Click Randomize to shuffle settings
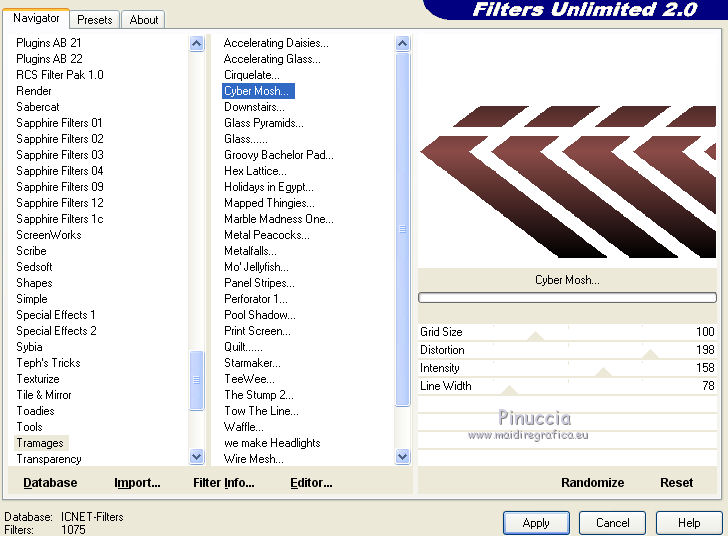This screenshot has height=536, width=728. tap(592, 483)
